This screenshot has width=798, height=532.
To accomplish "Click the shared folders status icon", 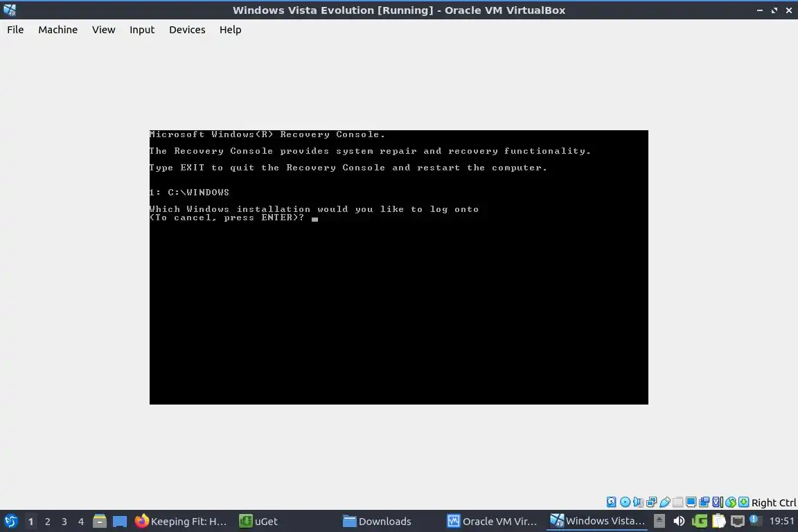I will click(x=678, y=502).
